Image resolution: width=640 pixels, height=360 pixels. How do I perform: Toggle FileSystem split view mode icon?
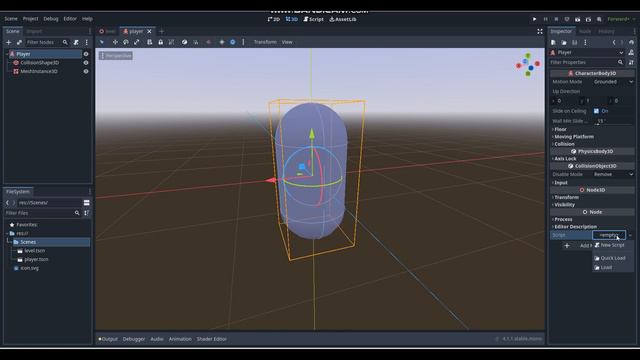pos(87,202)
